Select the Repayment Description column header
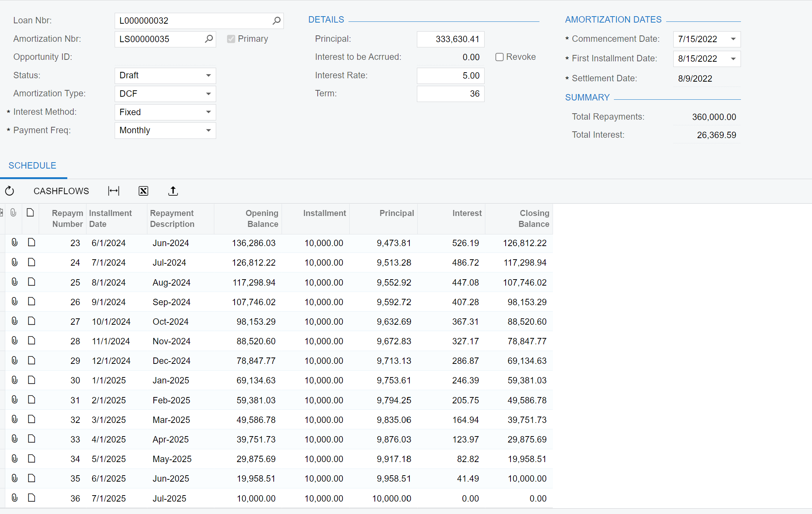812x514 pixels. click(x=180, y=219)
